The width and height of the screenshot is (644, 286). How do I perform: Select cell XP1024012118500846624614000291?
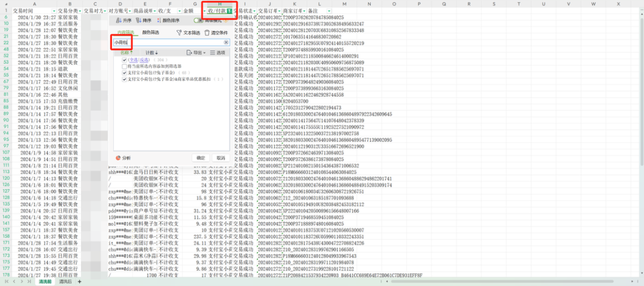320,56
